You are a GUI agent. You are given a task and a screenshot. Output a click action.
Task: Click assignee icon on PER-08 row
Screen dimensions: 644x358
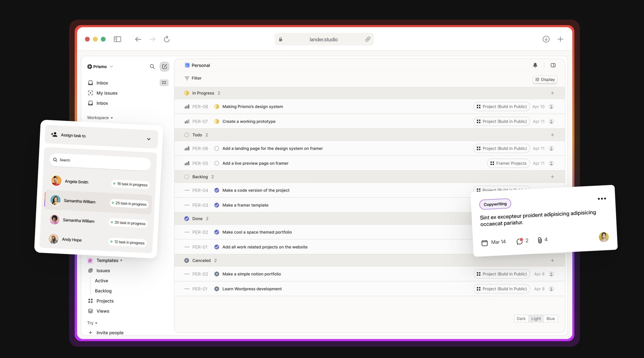click(x=551, y=107)
